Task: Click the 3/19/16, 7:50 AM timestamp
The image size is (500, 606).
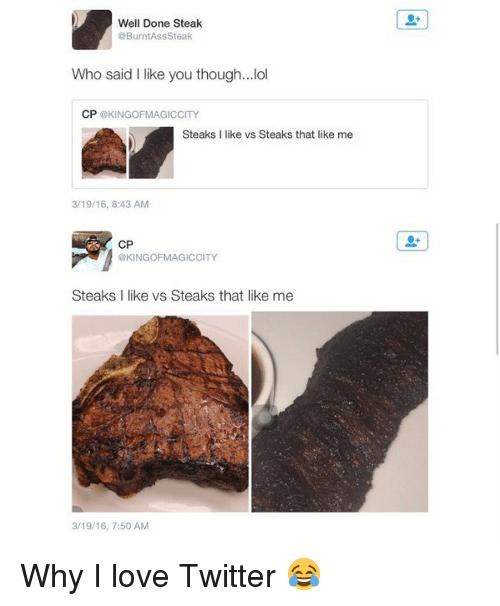Action: 111,526
